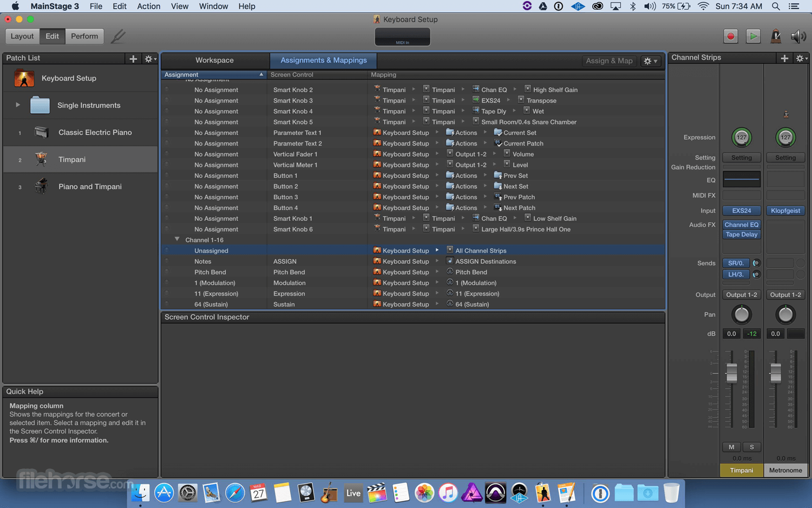
Task: Open Finder from the Dock
Action: (x=140, y=492)
